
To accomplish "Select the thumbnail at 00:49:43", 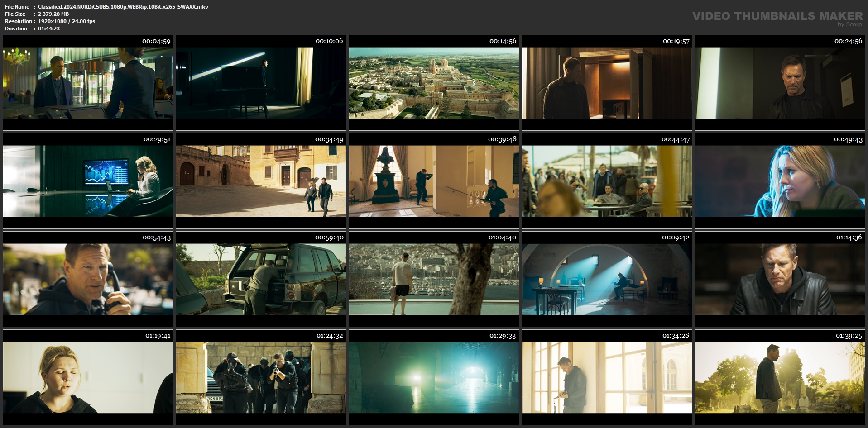I will (780, 181).
